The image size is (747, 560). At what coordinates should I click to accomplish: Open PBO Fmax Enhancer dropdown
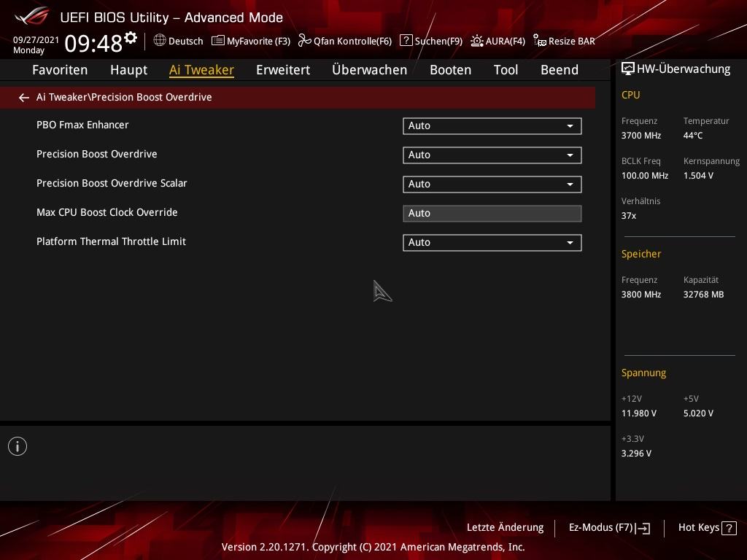coord(492,125)
